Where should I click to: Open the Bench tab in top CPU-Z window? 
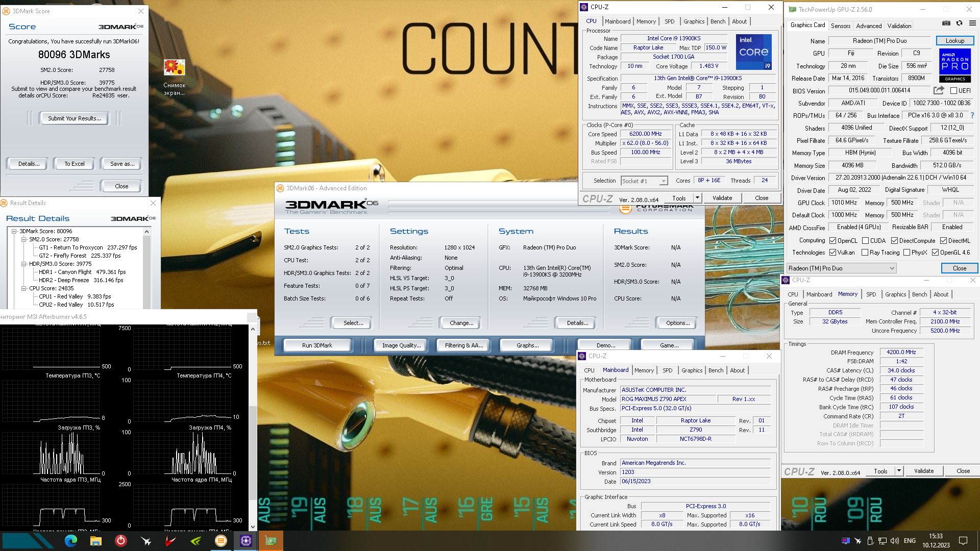coord(718,21)
